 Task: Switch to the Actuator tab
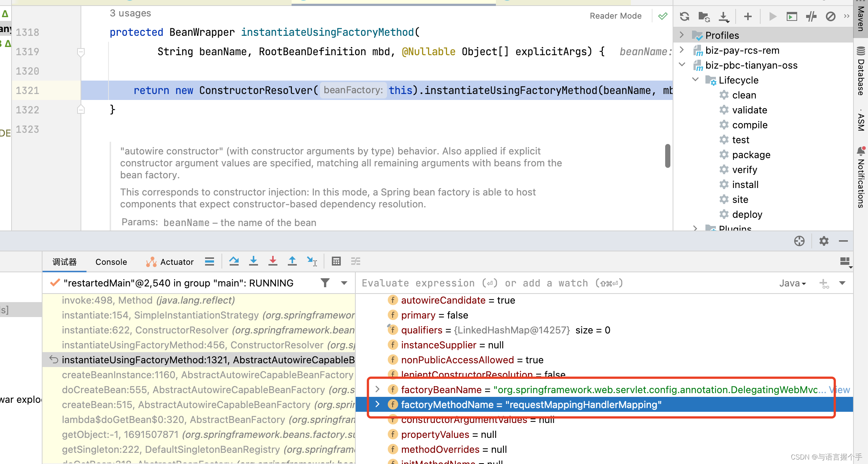pos(170,262)
